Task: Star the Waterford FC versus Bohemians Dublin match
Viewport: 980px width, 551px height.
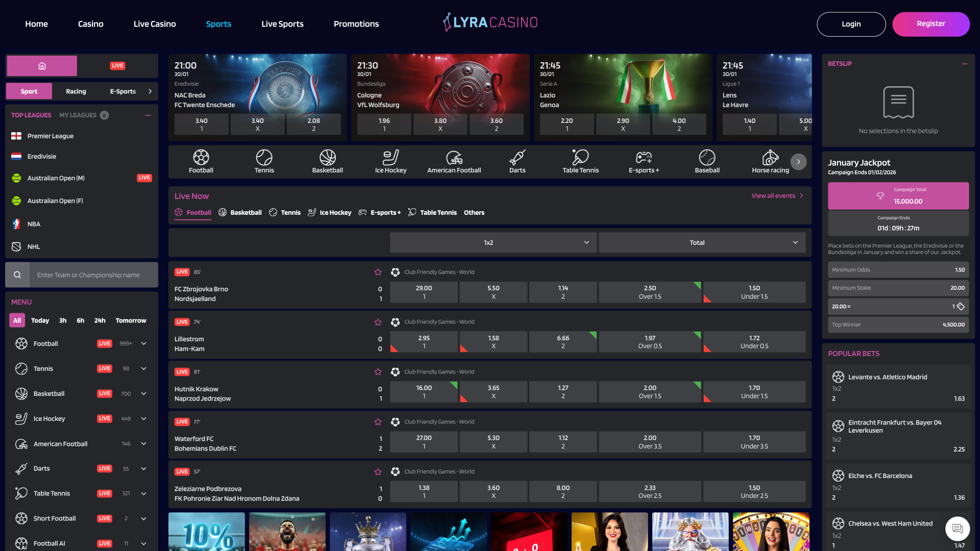Action: coord(378,422)
